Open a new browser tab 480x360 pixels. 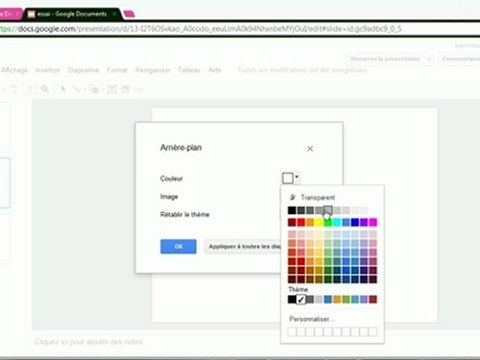(x=129, y=14)
